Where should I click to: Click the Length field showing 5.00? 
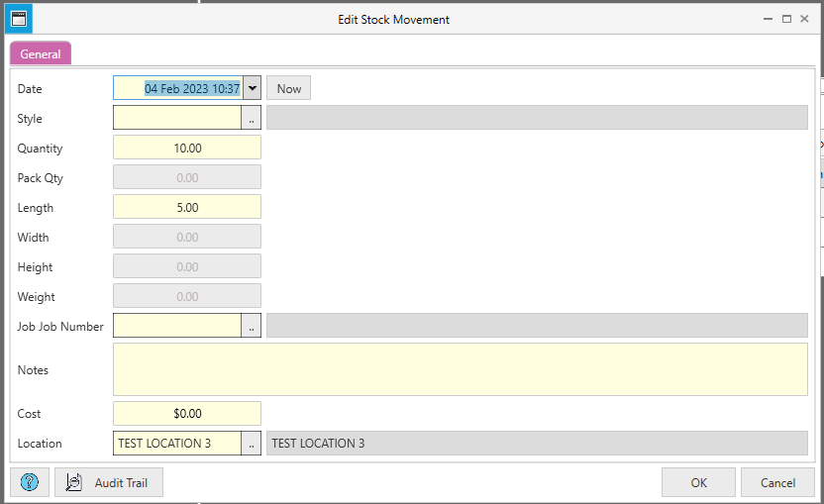tap(187, 207)
